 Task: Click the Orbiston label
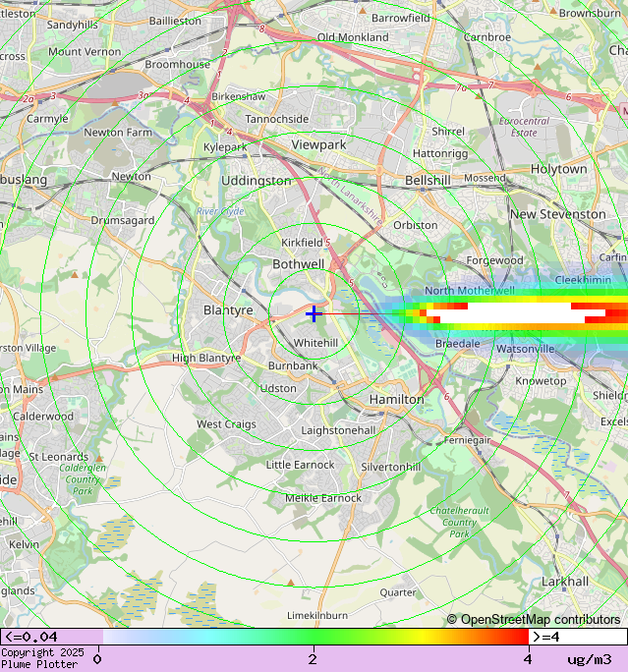coord(416,225)
